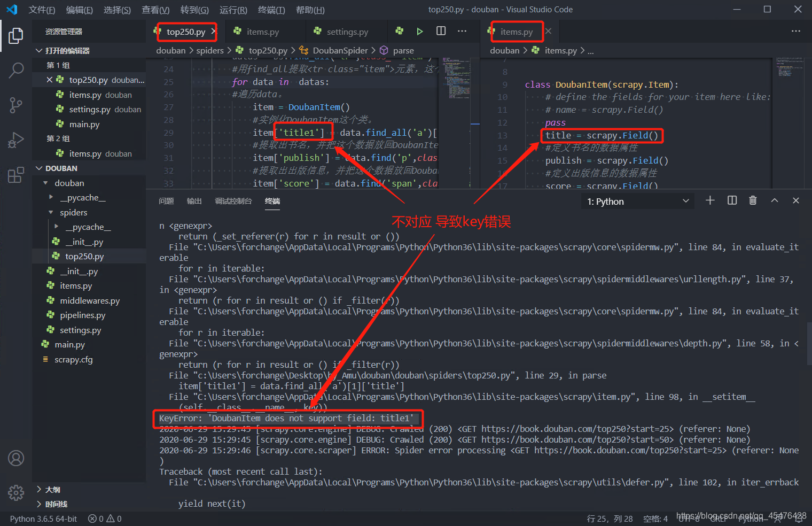Close the top250.py tab
The height and width of the screenshot is (526, 812).
[x=214, y=32]
